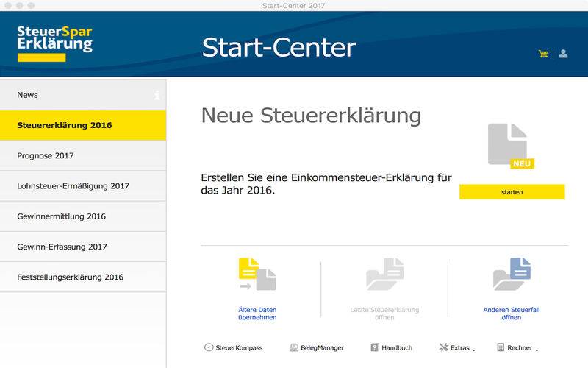Click Ältere Daten übernehmen link
Image resolution: width=588 pixels, height=368 pixels.
[257, 314]
